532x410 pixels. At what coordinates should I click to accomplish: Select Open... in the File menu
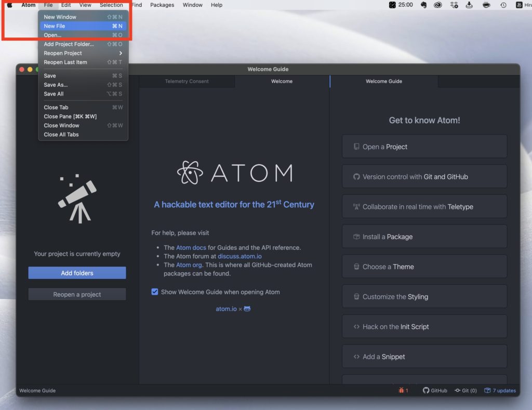click(x=83, y=35)
